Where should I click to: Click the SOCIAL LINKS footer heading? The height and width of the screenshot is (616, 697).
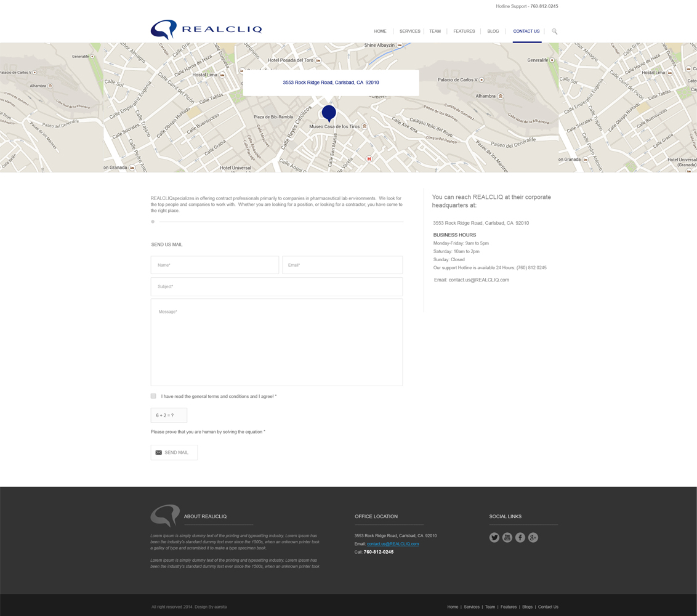click(505, 516)
